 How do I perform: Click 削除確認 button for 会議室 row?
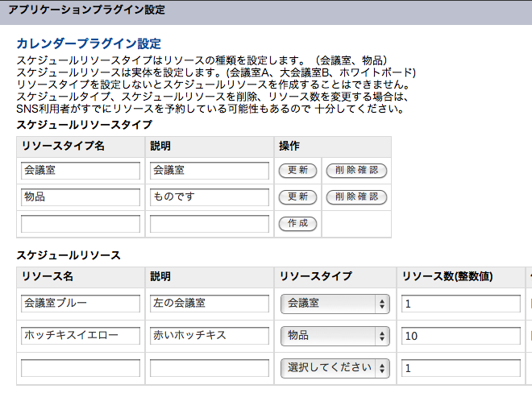(355, 171)
